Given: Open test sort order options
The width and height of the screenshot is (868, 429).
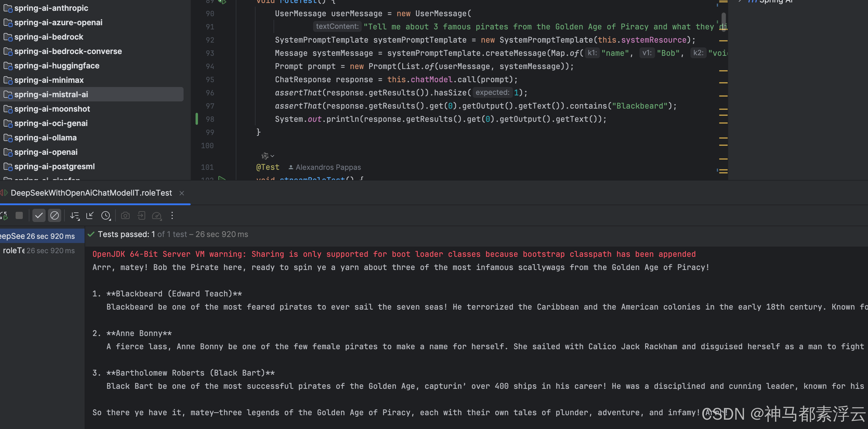Looking at the screenshot, I should coord(74,216).
